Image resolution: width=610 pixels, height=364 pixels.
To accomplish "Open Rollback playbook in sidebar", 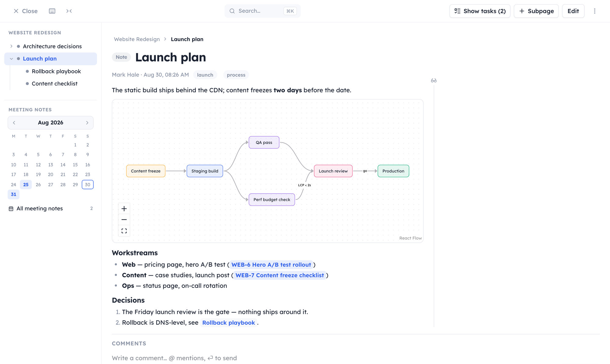I will click(56, 71).
